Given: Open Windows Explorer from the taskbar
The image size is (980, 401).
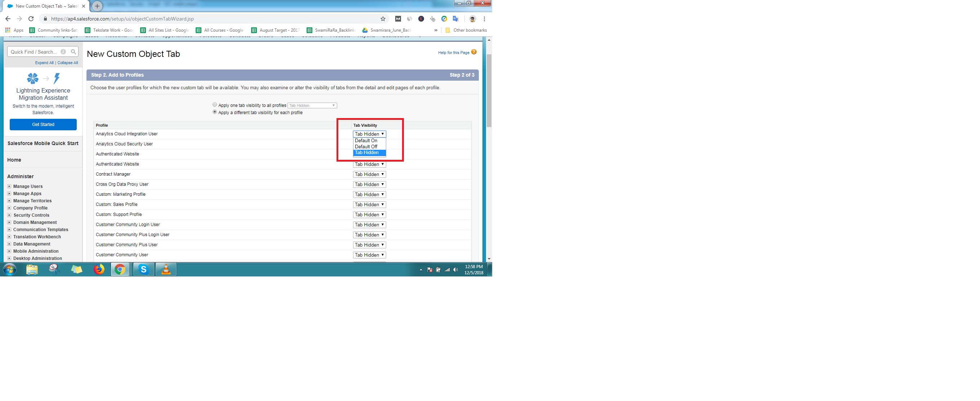Looking at the screenshot, I should point(32,270).
